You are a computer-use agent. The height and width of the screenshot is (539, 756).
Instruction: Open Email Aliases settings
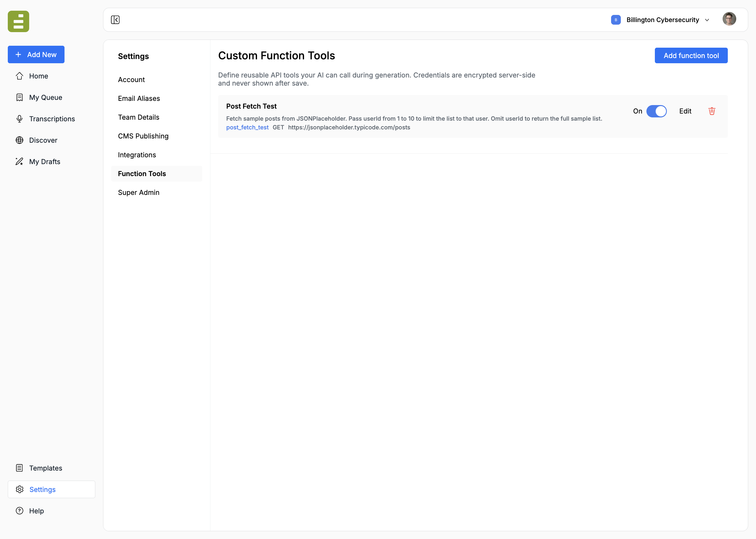[157, 99]
